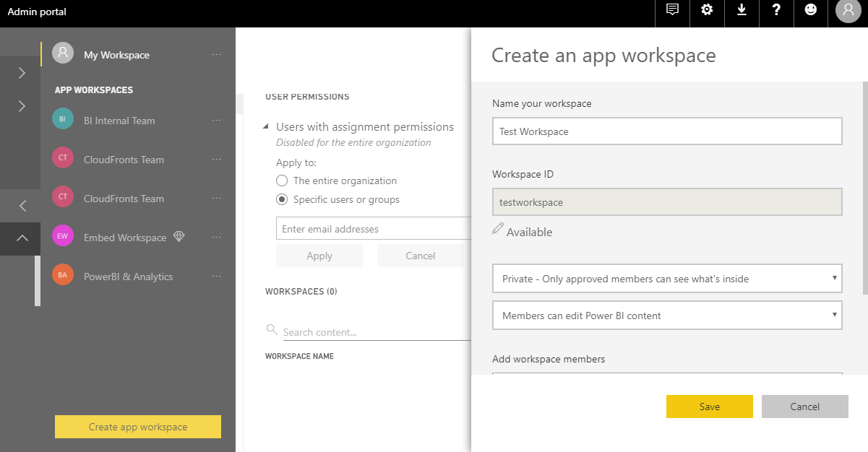Open the settings gear menu
The width and height of the screenshot is (868, 452).
pyautogui.click(x=707, y=10)
